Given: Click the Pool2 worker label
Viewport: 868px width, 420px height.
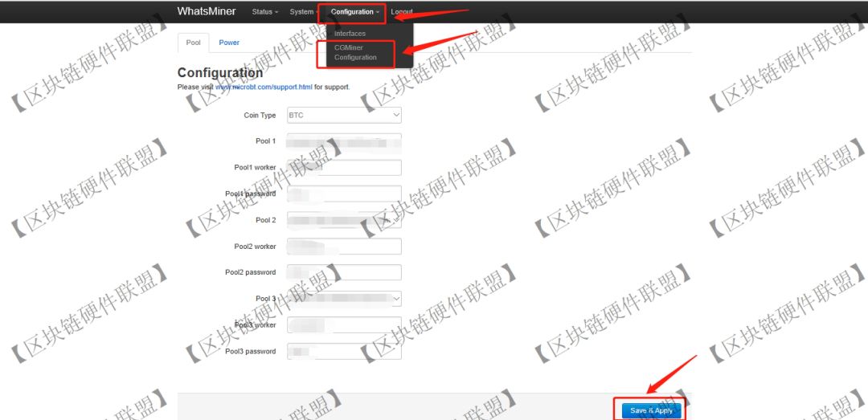Looking at the screenshot, I should tap(255, 247).
